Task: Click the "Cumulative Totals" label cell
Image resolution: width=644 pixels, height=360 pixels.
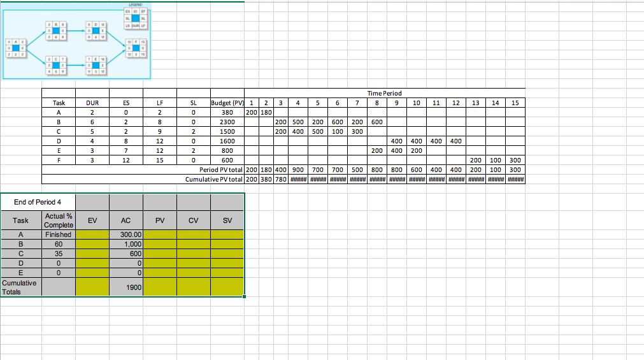Action: pyautogui.click(x=22, y=287)
